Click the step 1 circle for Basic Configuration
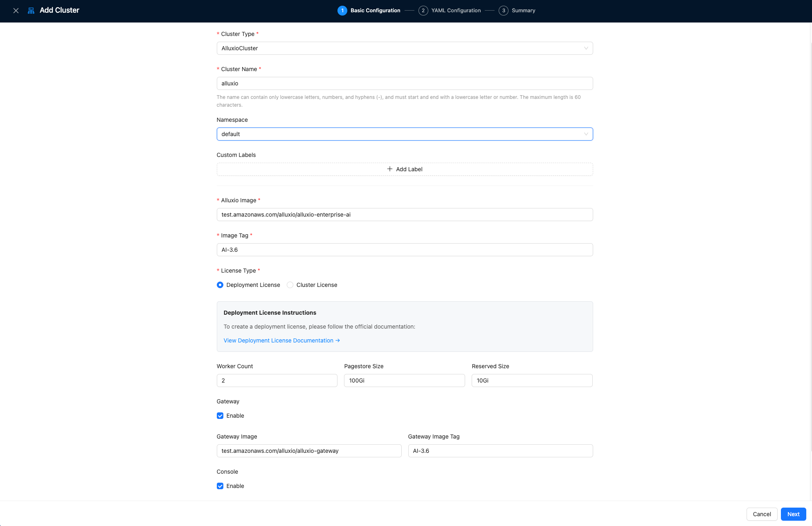Viewport: 812px width, 526px height. 342,11
